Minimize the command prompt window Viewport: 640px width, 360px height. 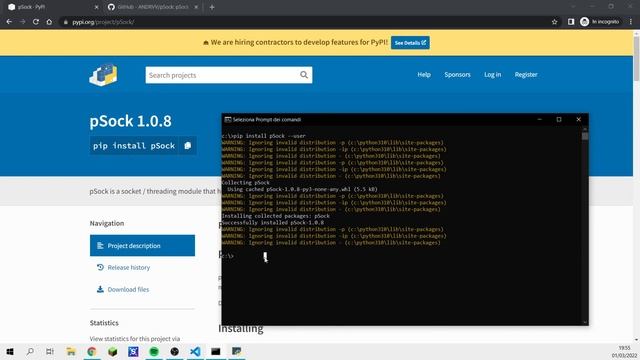point(540,120)
